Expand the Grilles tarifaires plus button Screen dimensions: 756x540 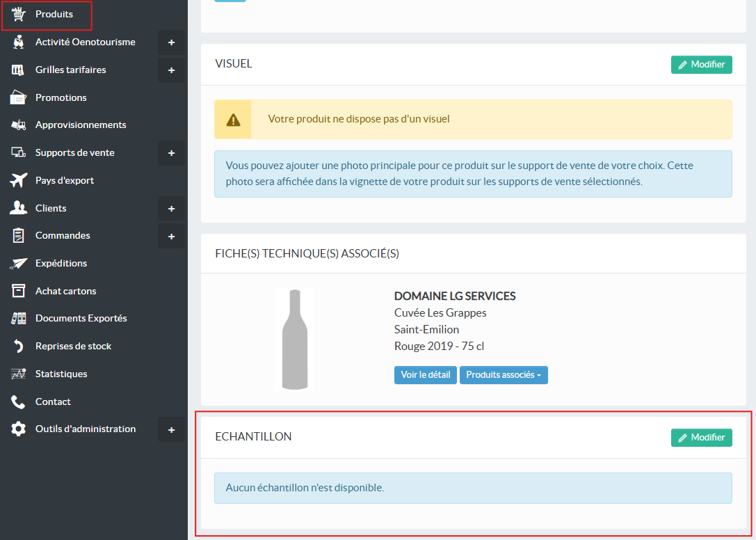(171, 70)
